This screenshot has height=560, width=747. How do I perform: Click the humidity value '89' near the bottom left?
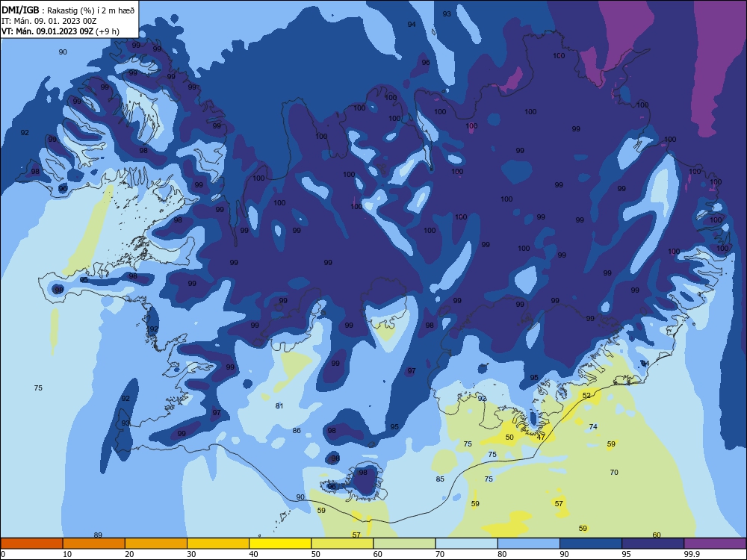(x=98, y=535)
